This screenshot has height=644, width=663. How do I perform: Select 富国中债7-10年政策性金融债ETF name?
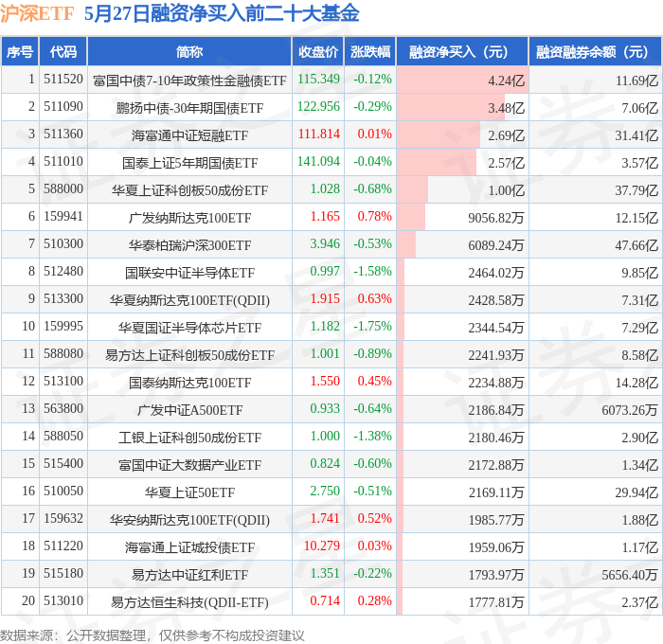(189, 80)
